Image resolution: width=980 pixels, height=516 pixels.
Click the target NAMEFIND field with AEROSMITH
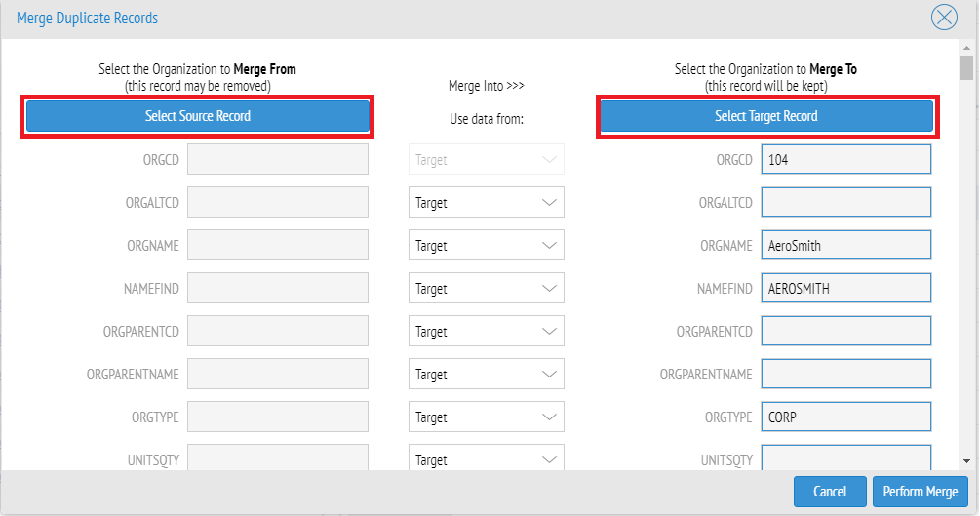coord(846,289)
